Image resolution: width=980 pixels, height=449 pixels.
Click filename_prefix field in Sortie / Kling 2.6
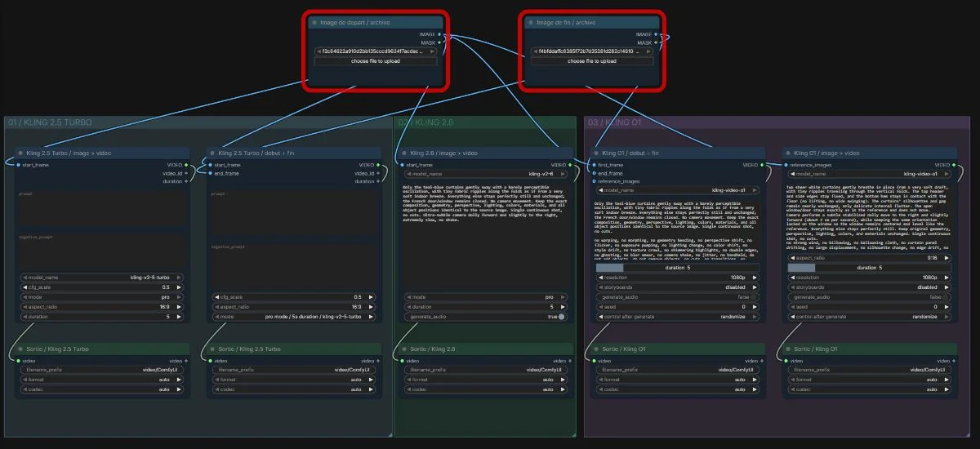[x=487, y=370]
